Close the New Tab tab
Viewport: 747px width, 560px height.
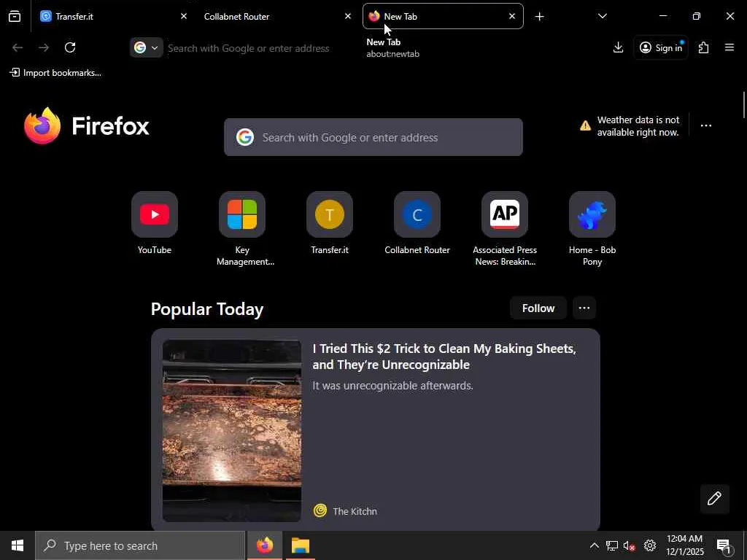pyautogui.click(x=512, y=16)
